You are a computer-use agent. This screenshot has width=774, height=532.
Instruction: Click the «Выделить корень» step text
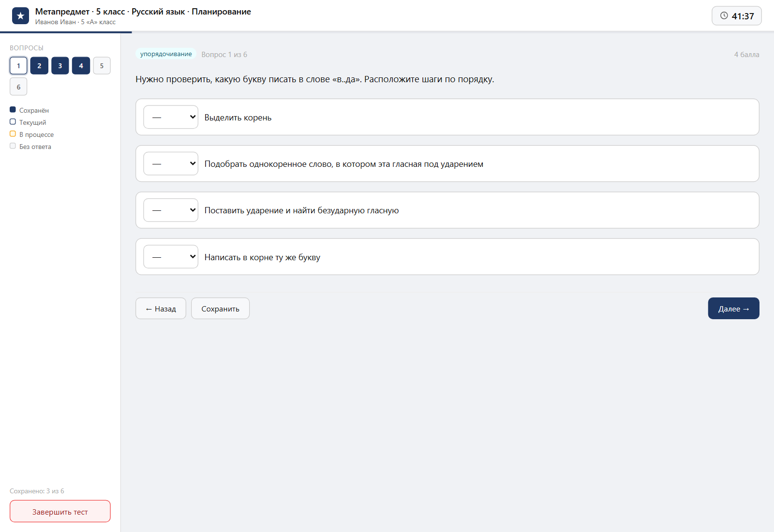238,118
